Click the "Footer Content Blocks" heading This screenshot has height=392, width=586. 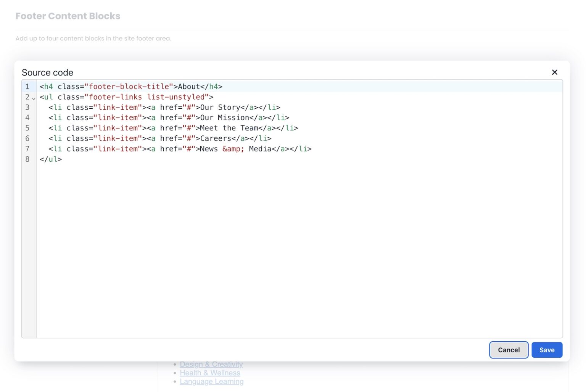click(x=68, y=16)
